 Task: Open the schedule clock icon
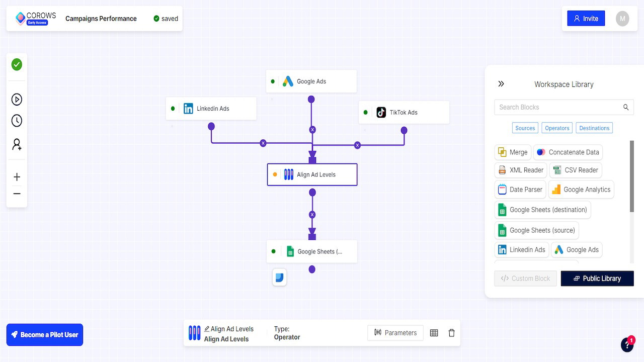(x=17, y=121)
